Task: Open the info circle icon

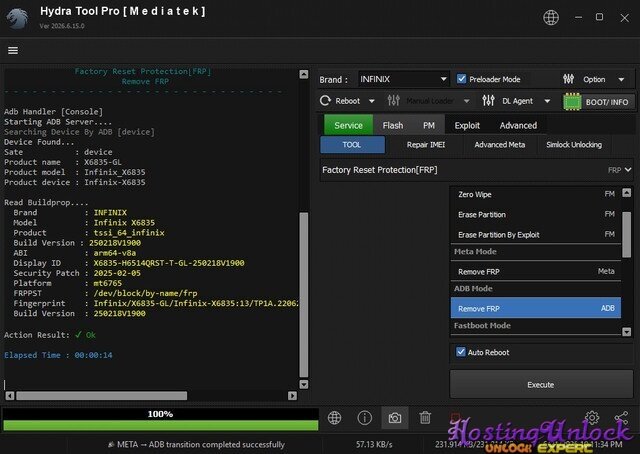Action: 364,418
